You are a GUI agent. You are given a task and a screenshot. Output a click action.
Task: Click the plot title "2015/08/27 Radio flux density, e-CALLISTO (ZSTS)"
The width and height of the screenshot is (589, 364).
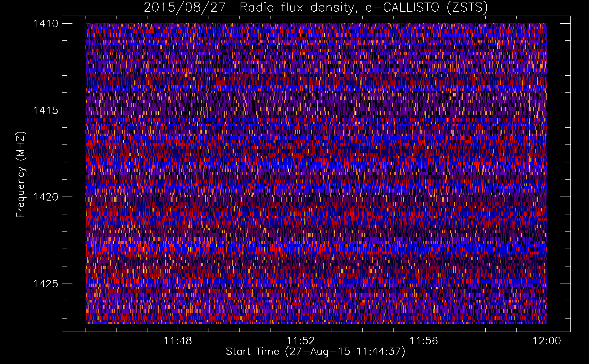tap(316, 7)
